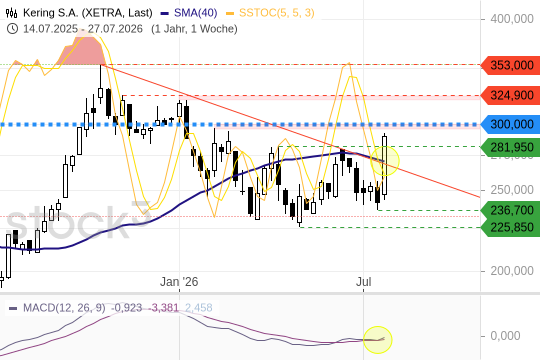Click the 400,000 axis value
This screenshot has width=540, height=360.
click(512, 19)
